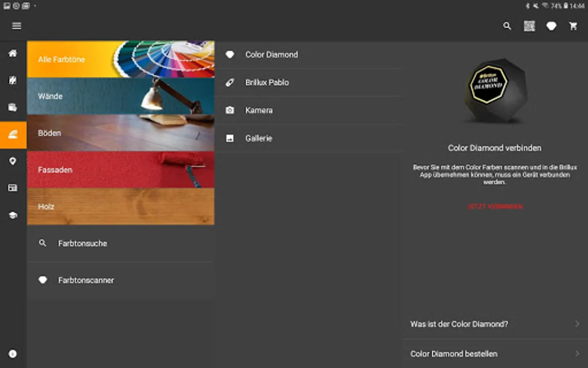588x368 pixels.
Task: Tap the battery indicator in status bar
Action: coord(566,6)
